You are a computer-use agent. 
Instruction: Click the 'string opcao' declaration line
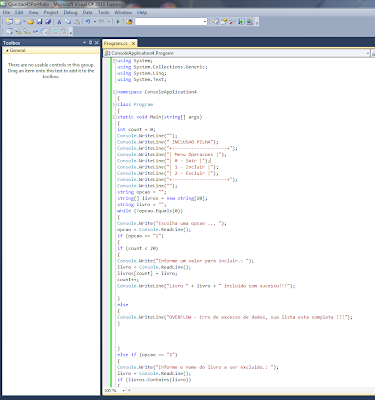coord(142,192)
